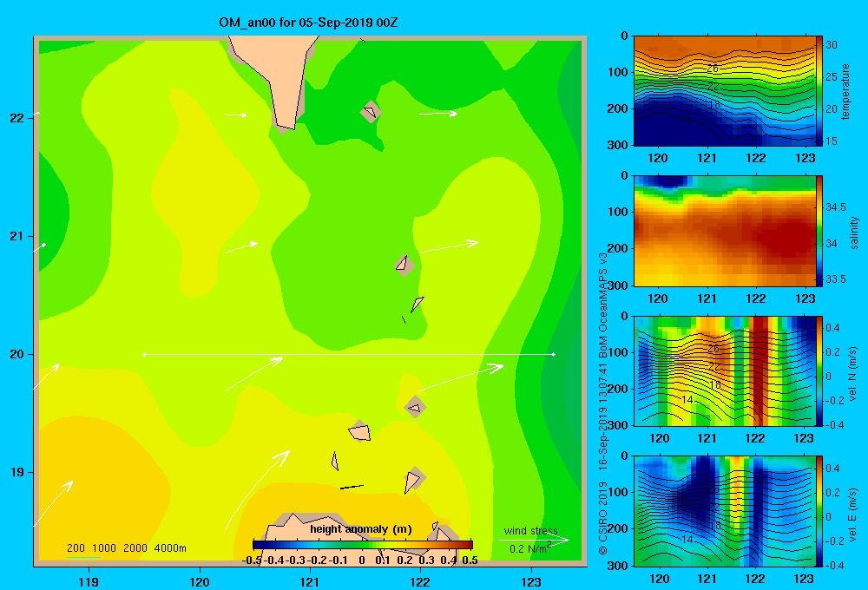868x590 pixels.
Task: Click the '-0.5' tick of height anomaly colorbar
Action: [252, 560]
